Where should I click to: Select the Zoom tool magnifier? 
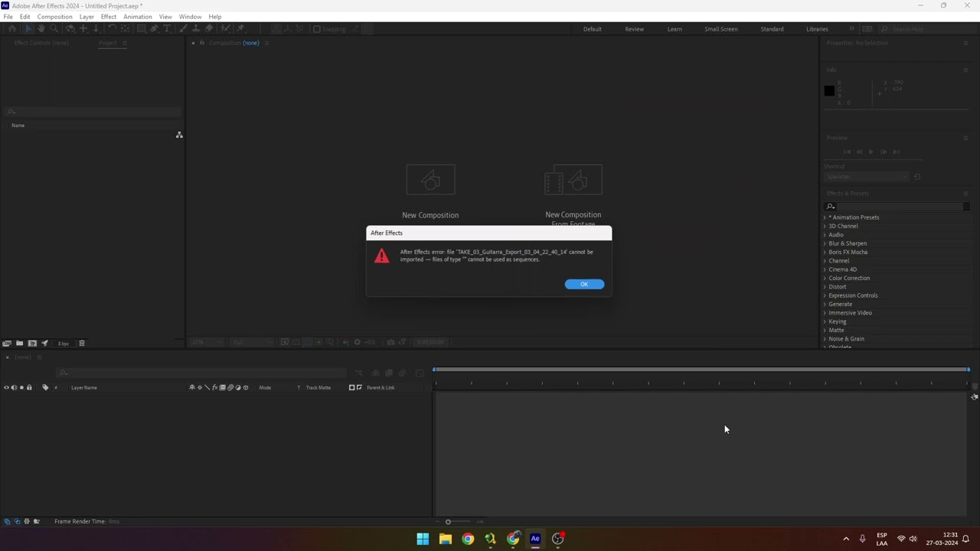click(54, 29)
